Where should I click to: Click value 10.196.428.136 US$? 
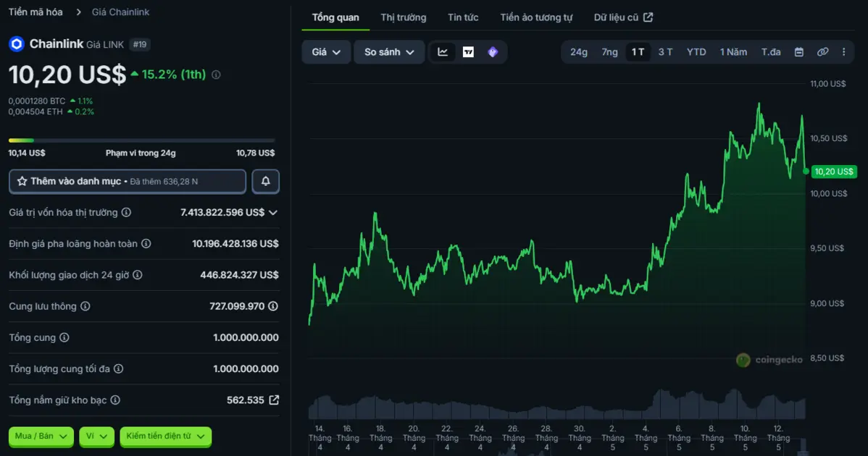[235, 244]
